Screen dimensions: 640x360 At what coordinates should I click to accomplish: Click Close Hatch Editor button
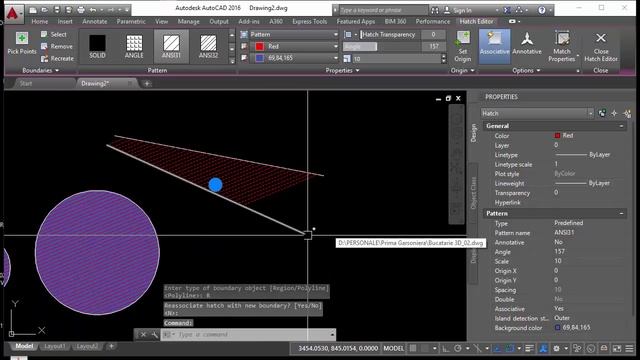click(601, 47)
